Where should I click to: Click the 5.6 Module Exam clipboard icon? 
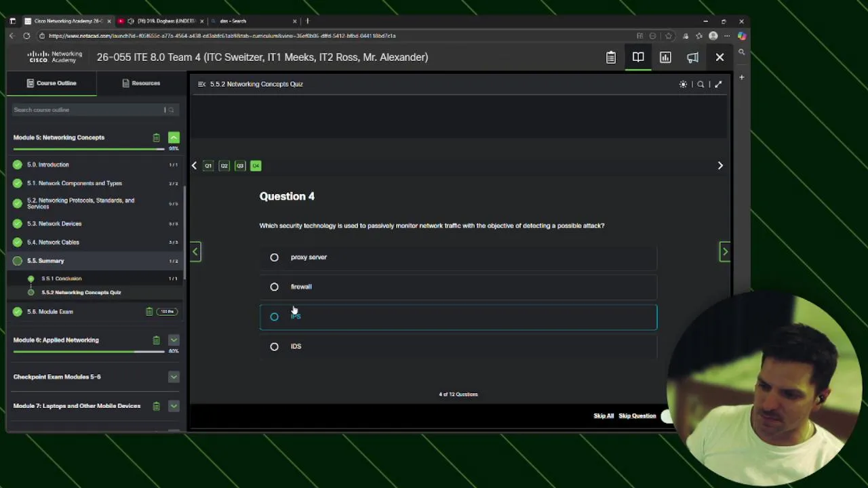click(149, 312)
